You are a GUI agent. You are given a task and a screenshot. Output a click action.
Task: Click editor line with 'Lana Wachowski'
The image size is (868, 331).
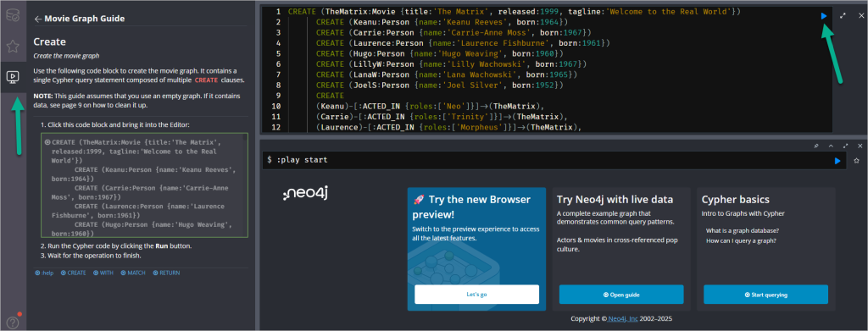click(448, 74)
